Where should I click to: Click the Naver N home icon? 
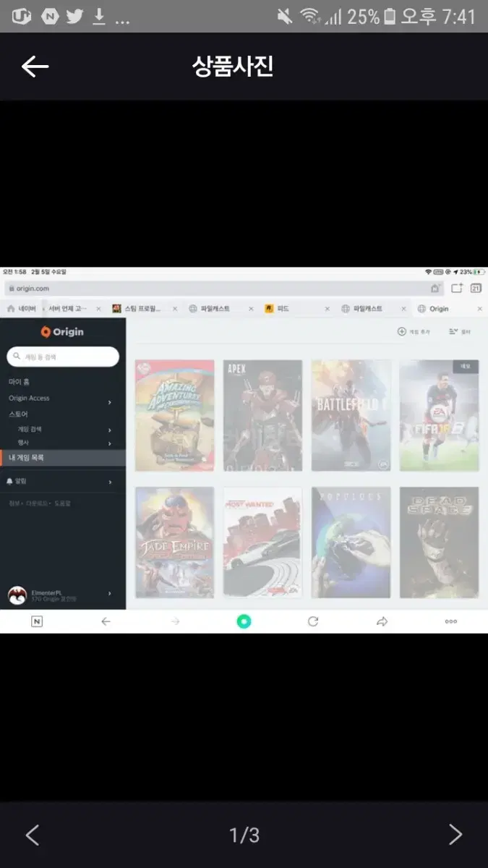pyautogui.click(x=37, y=621)
